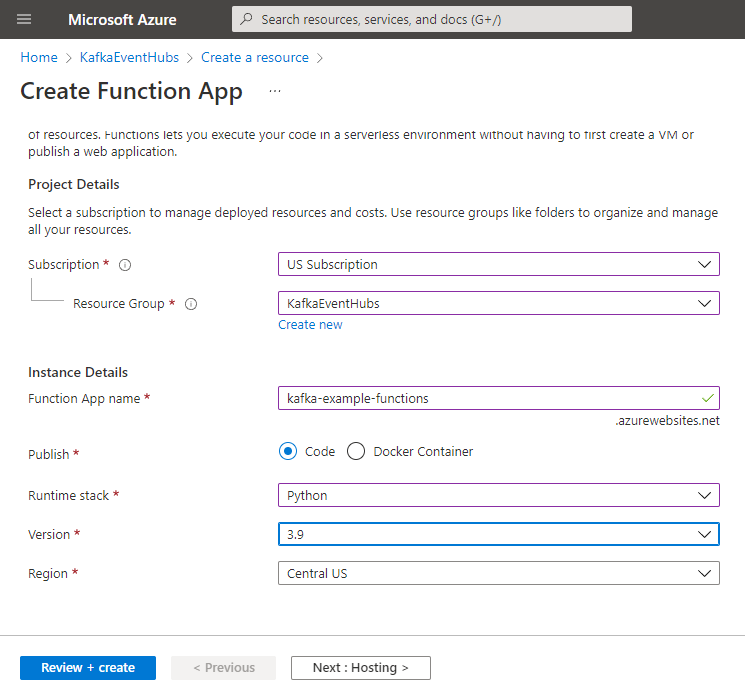Open the ellipsis menu beside Create Function App
Viewport: 745px width, 695px height.
[275, 91]
